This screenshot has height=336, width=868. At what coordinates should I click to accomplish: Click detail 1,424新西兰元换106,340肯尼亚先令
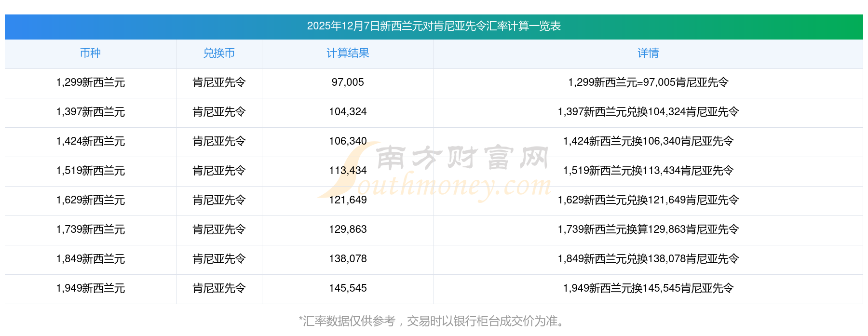click(648, 141)
